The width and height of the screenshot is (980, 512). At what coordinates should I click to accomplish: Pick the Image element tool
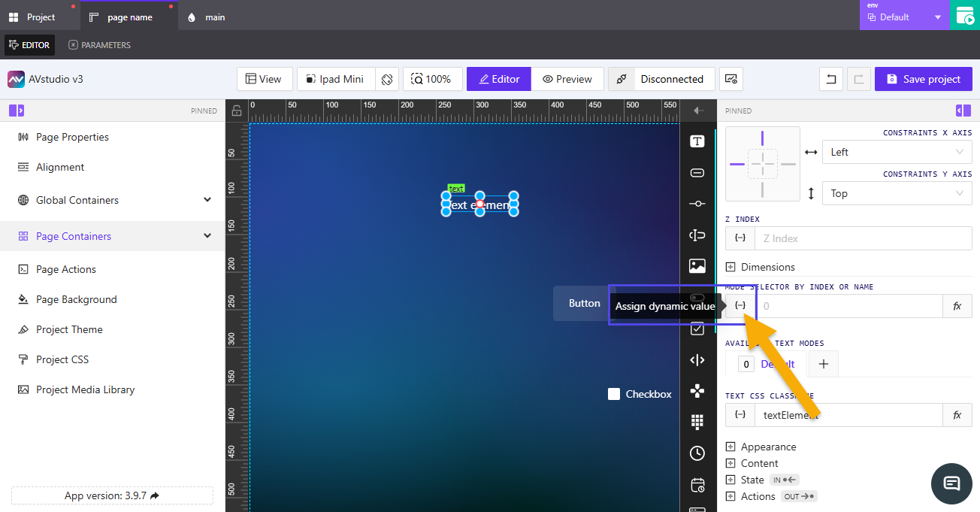[697, 266]
